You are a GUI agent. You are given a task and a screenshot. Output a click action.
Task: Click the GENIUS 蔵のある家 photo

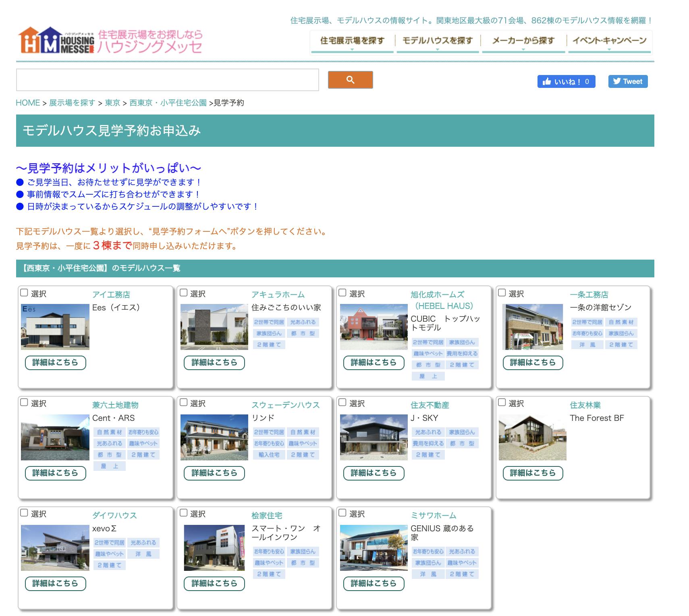click(374, 548)
